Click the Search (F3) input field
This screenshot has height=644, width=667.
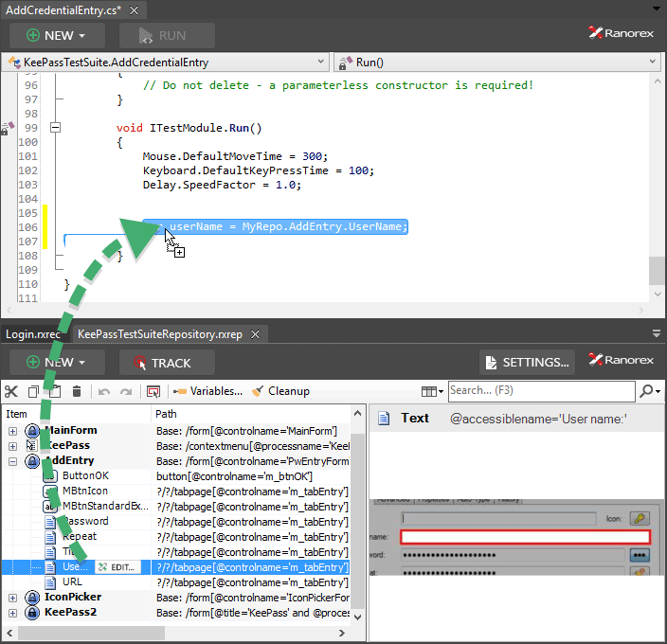click(542, 390)
